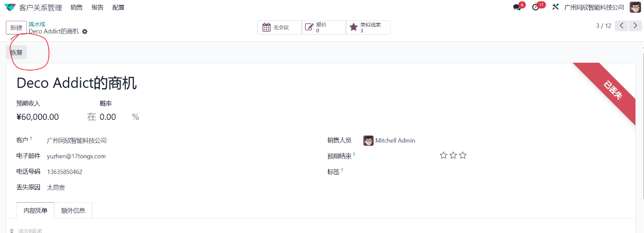Open the record actions gear icon
Viewport: 644px width, 233px height.
click(x=85, y=32)
